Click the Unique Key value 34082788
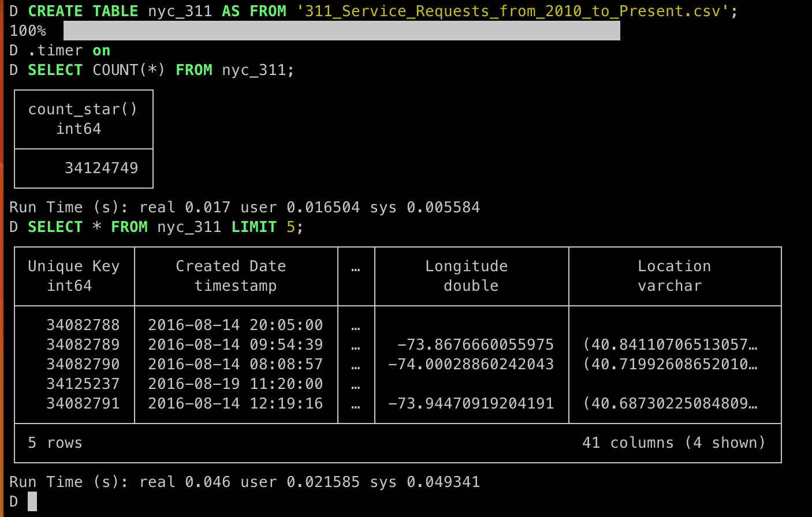The width and height of the screenshot is (812, 517). point(83,325)
